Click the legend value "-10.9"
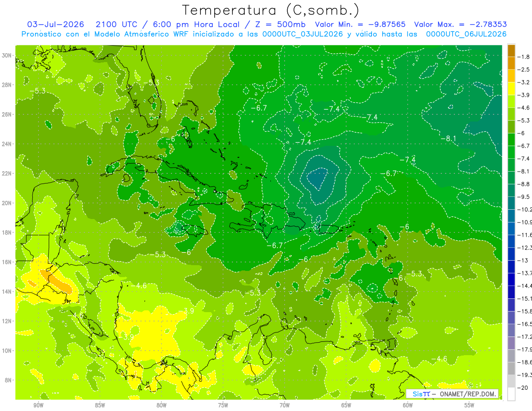This screenshot has width=532, height=411. [525, 222]
